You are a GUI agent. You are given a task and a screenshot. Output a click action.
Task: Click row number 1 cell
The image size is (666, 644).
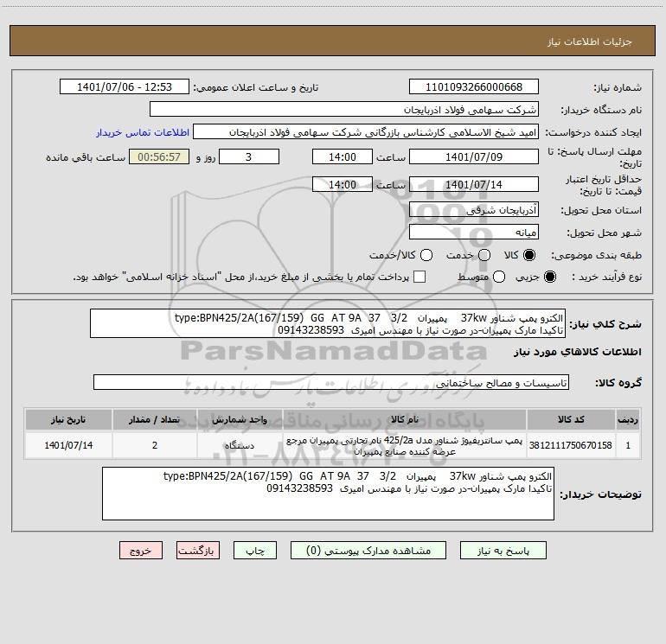point(628,445)
